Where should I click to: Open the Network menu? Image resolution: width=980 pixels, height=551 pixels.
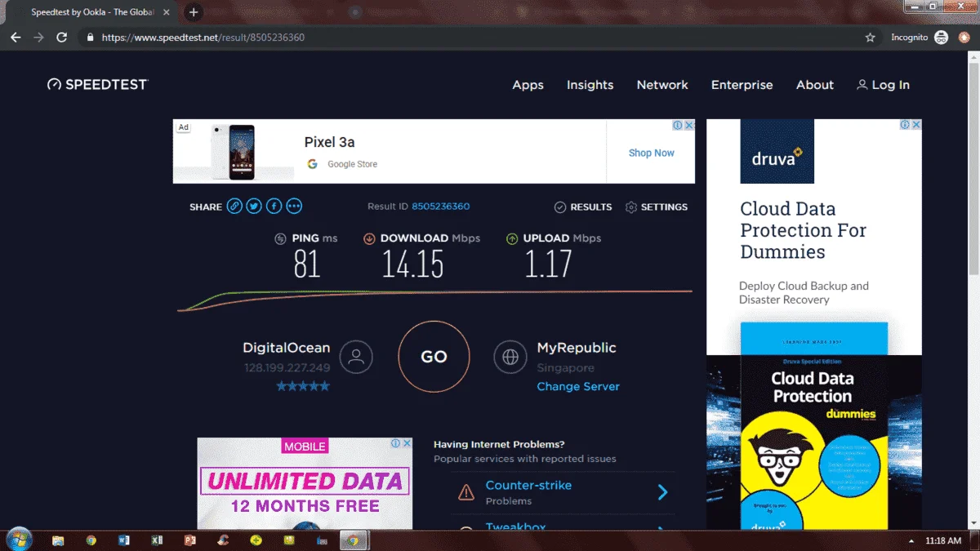click(662, 85)
